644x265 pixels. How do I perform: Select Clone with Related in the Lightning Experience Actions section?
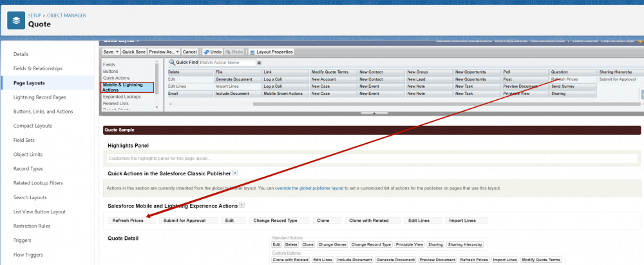pyautogui.click(x=372, y=221)
